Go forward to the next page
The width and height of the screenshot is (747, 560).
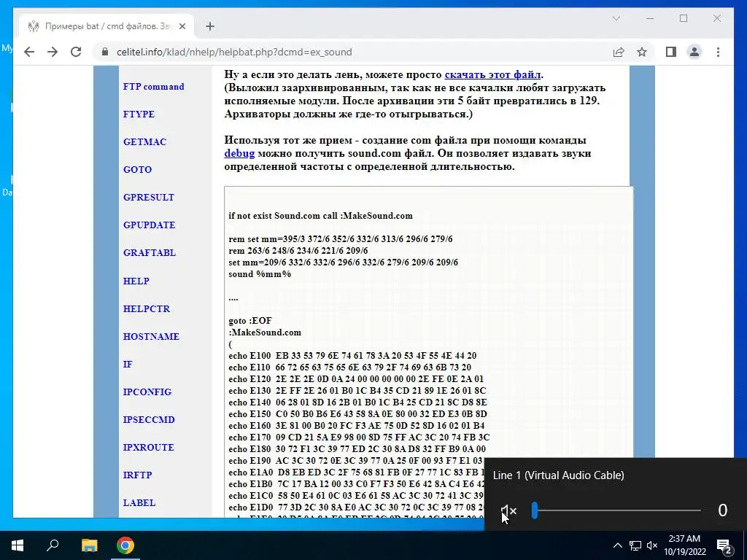coord(53,52)
